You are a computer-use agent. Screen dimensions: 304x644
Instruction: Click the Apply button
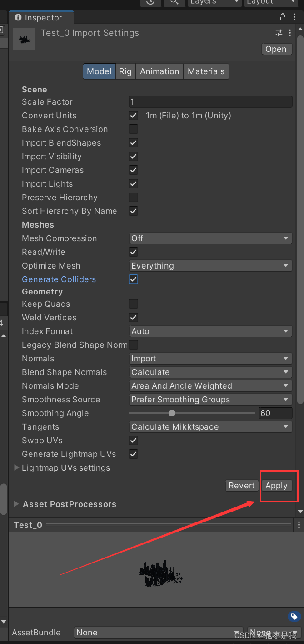click(276, 485)
